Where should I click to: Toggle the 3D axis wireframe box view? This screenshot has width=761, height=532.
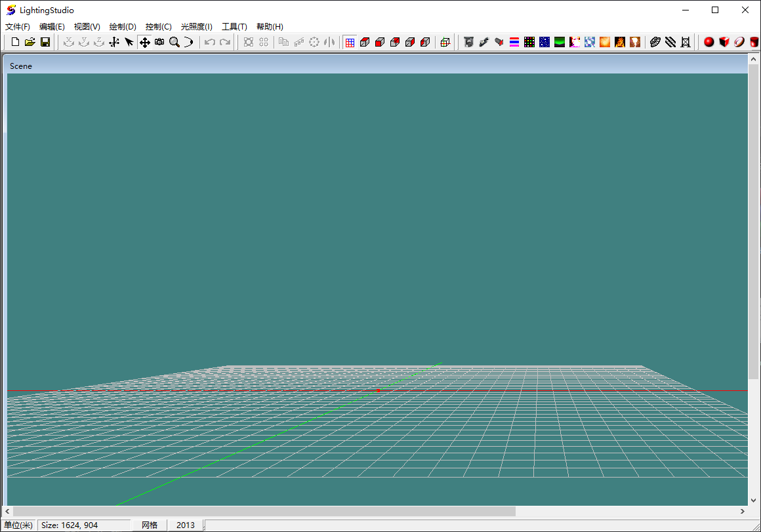445,42
